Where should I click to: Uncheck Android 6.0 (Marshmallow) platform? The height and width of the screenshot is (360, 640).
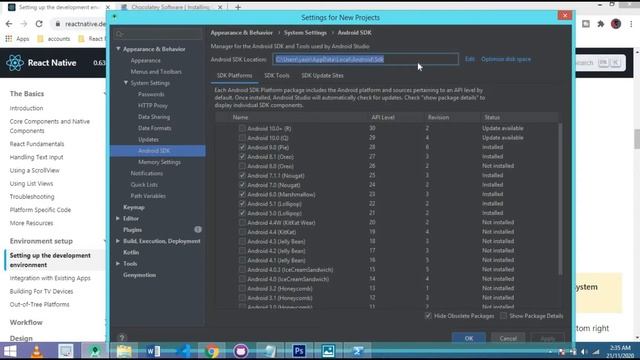click(242, 194)
